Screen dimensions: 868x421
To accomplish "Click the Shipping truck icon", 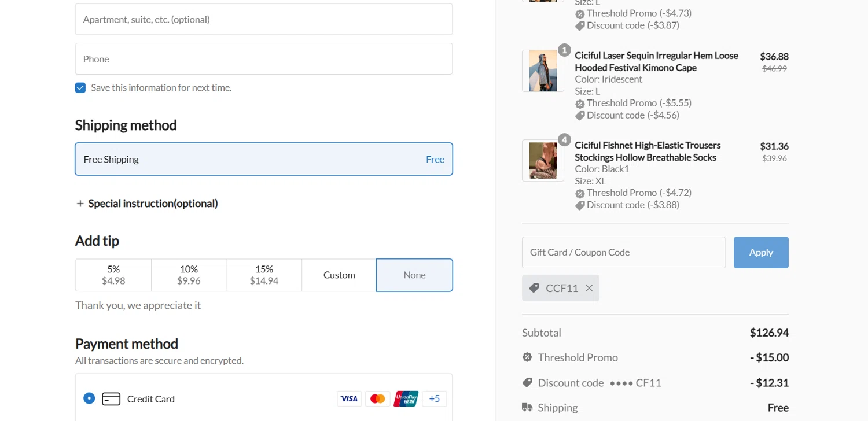I will [527, 408].
